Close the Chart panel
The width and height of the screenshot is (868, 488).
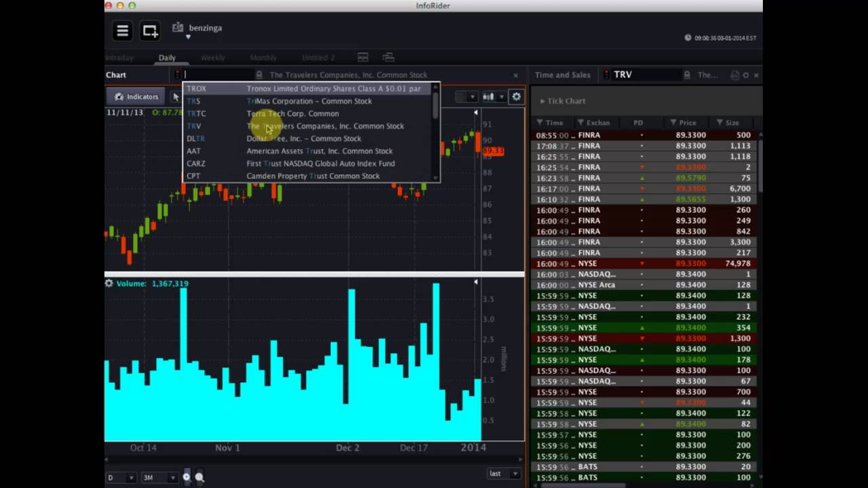pyautogui.click(x=515, y=75)
